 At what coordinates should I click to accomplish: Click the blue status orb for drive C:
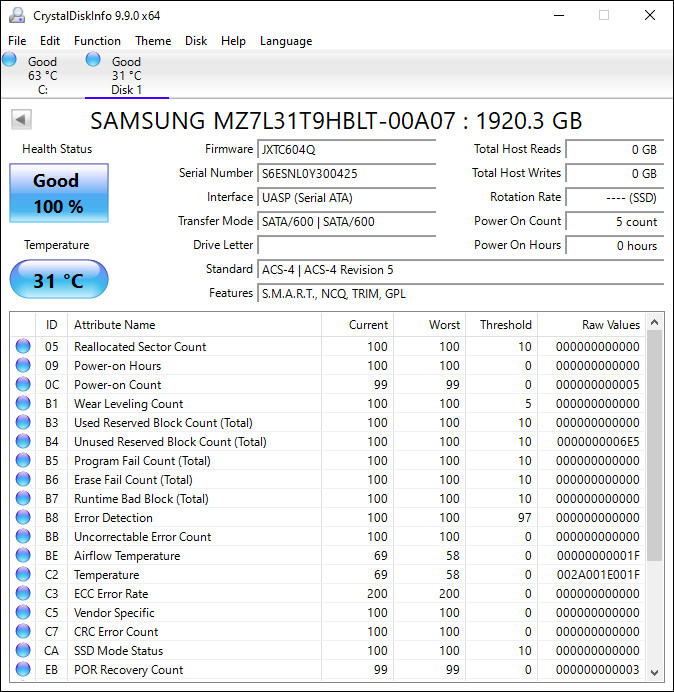(9, 59)
